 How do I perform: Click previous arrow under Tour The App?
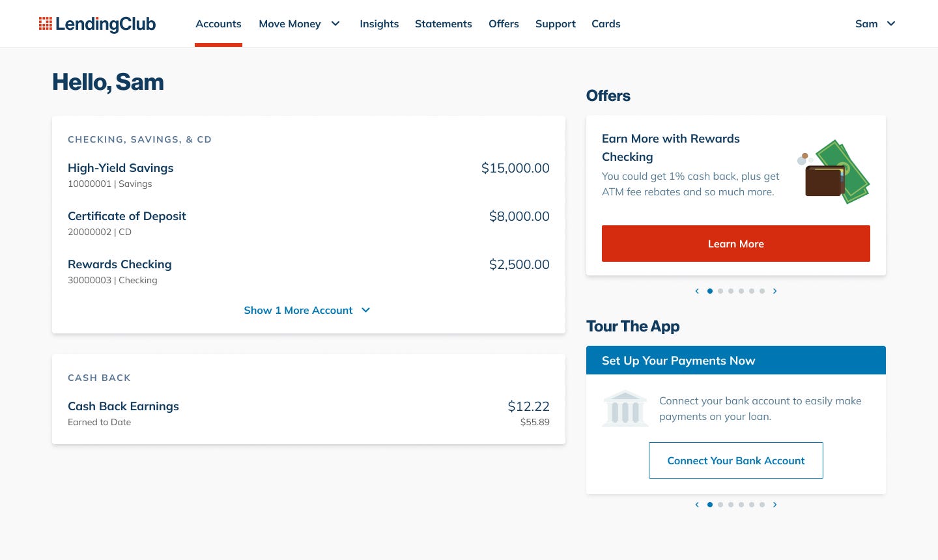pos(697,505)
